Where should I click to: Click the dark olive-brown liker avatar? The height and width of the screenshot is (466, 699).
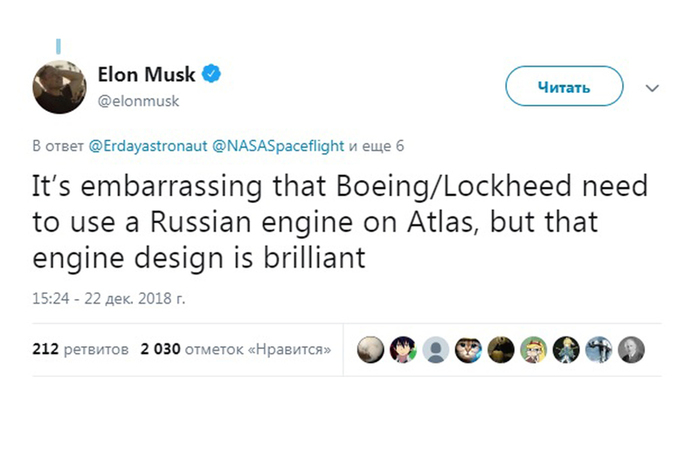(501, 350)
